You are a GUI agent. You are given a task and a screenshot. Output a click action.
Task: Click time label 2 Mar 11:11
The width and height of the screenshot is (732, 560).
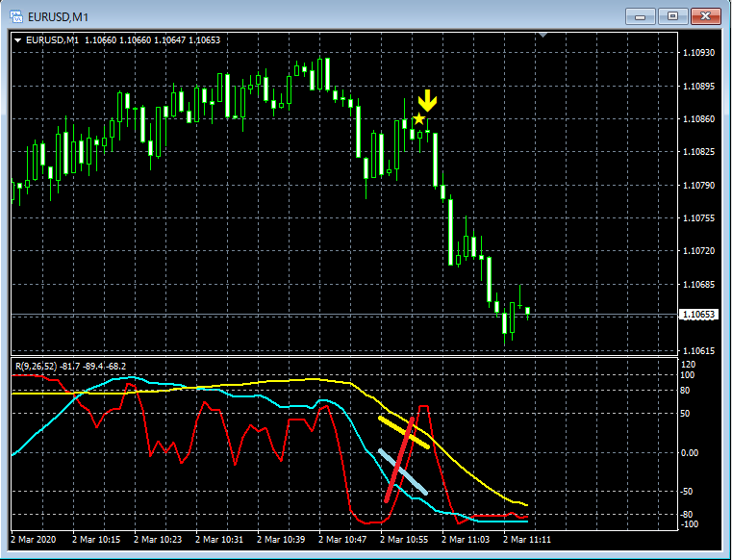(527, 540)
